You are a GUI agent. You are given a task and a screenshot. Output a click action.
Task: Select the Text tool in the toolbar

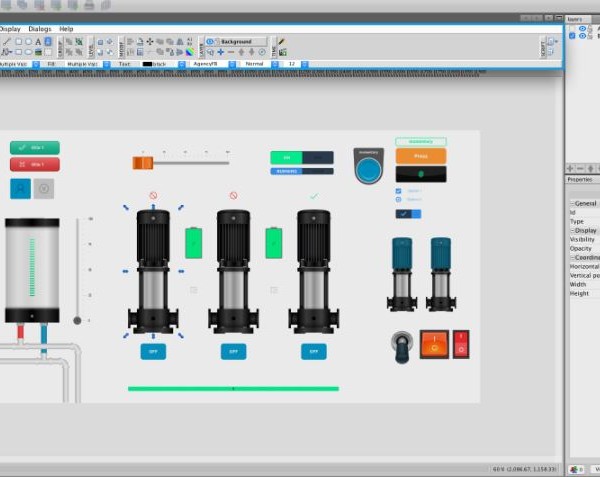point(38,42)
